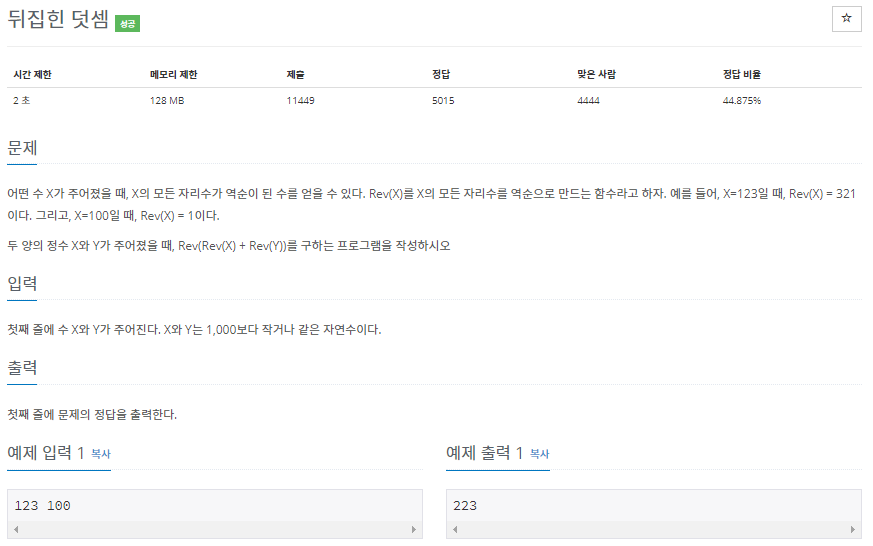873x546 pixels.
Task: Click right scroll arrow of example output box
Action: 852,529
